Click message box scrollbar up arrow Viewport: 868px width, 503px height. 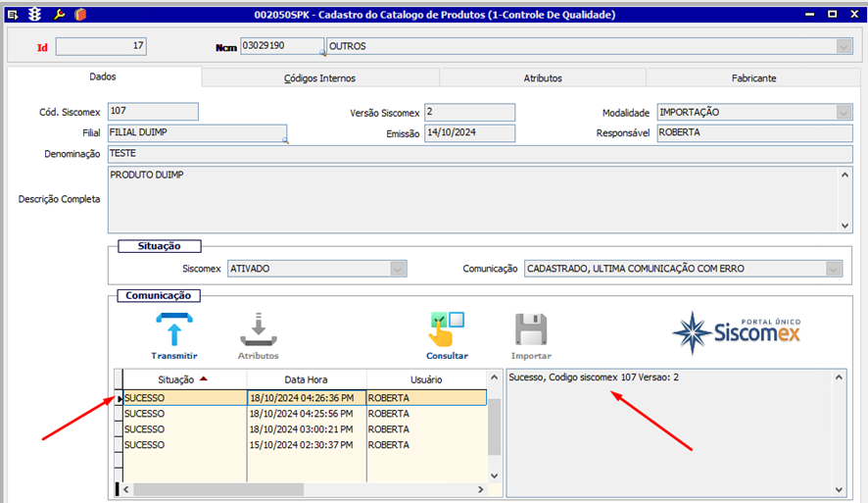click(839, 377)
